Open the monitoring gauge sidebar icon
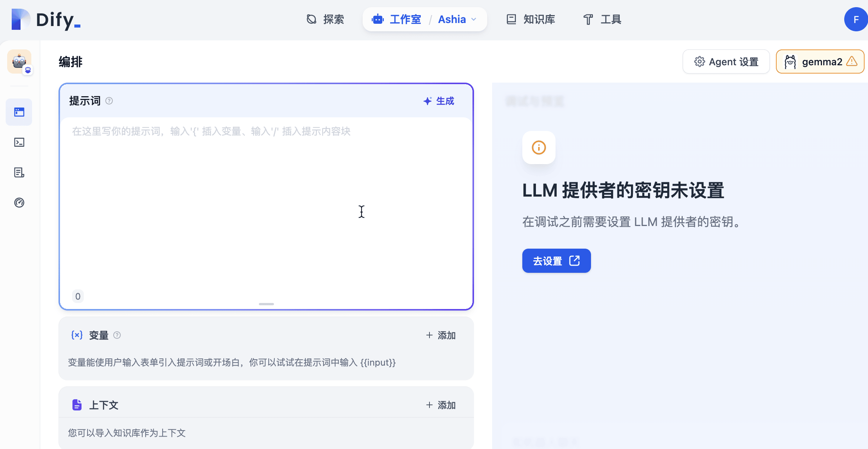Viewport: 868px width, 449px height. [19, 203]
